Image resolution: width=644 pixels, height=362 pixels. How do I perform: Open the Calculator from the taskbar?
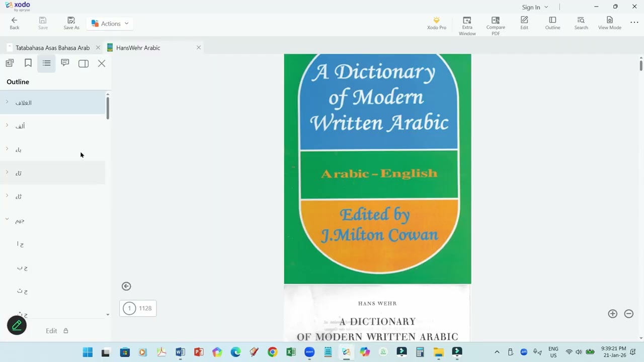(x=420, y=352)
